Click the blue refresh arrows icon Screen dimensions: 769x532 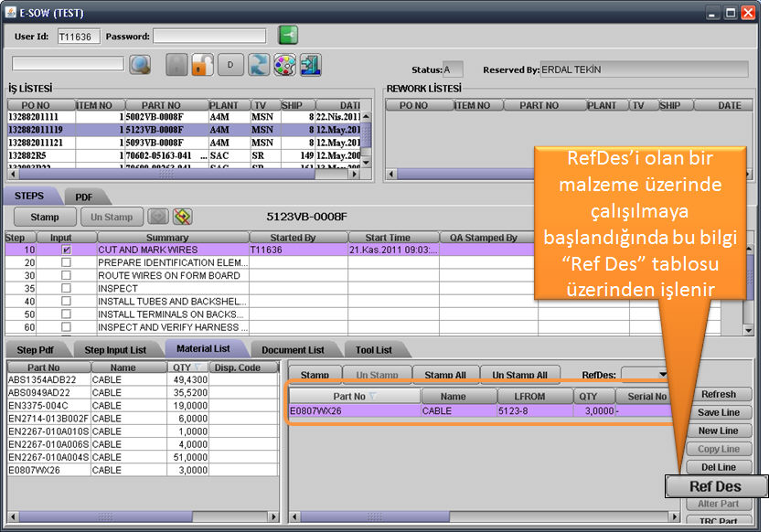coord(259,65)
